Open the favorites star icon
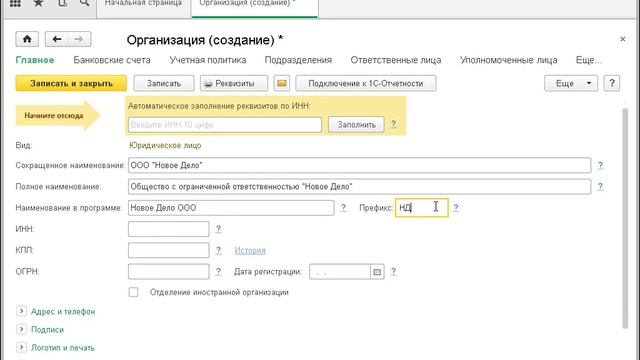 click(x=38, y=3)
